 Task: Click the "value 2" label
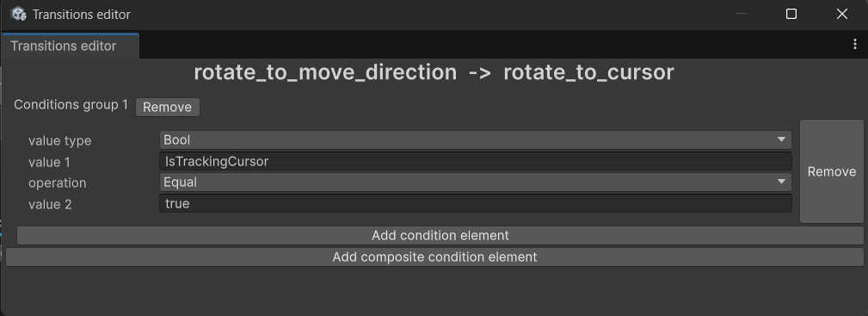(50, 205)
